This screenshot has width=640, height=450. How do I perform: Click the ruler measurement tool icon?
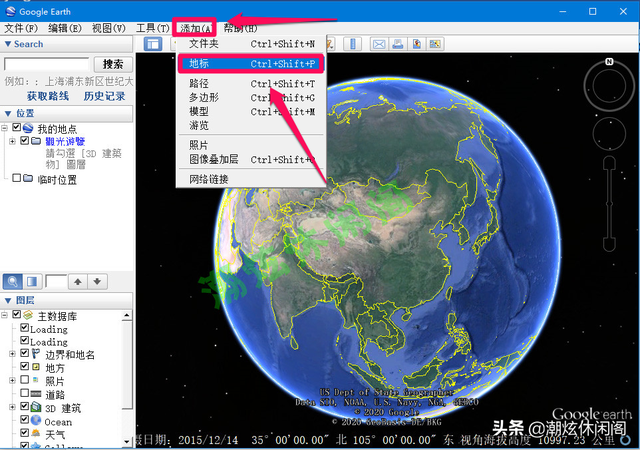[352, 44]
